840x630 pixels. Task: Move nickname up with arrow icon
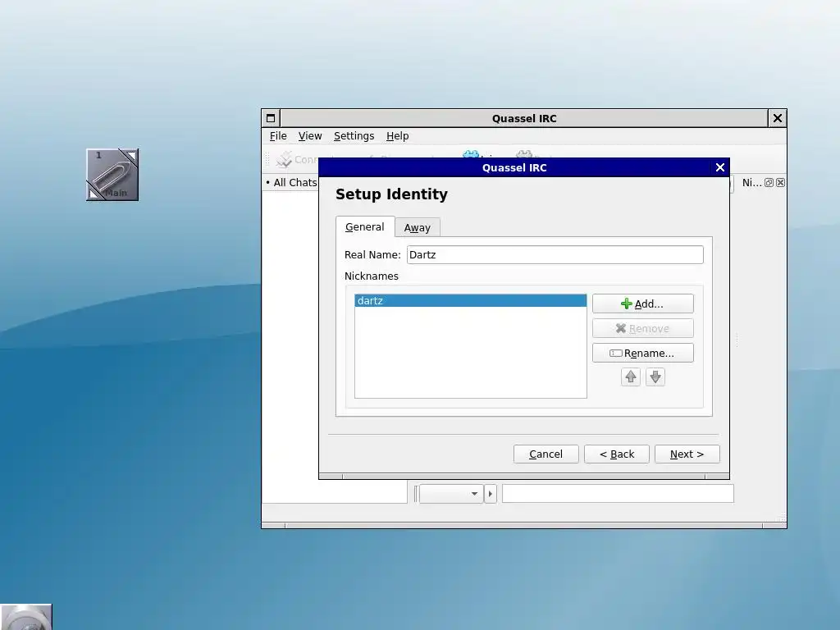(631, 377)
